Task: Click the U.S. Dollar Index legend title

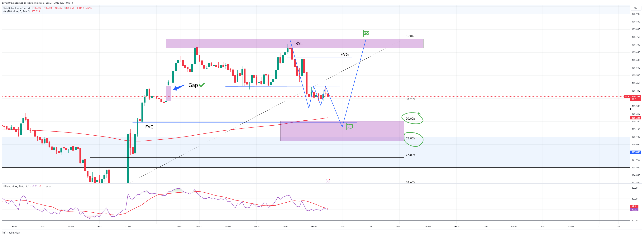Action: point(17,8)
